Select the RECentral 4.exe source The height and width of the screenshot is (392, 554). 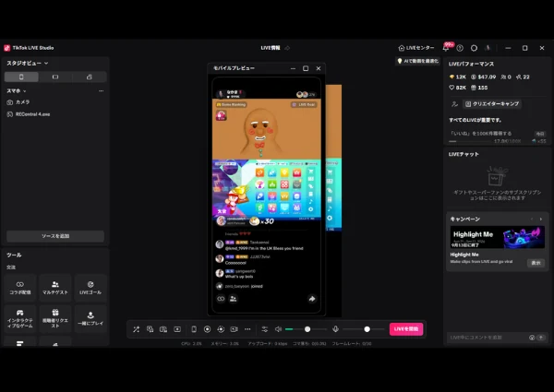click(54, 114)
